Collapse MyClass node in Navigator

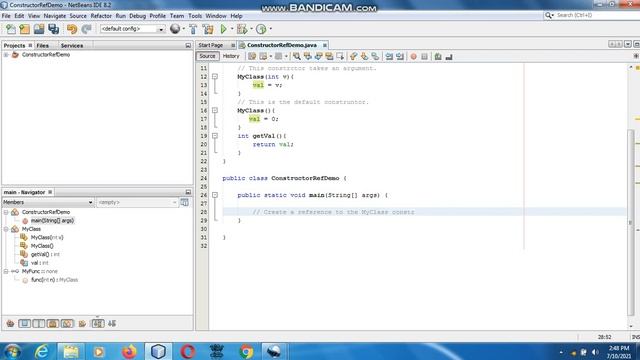[x=6, y=229]
